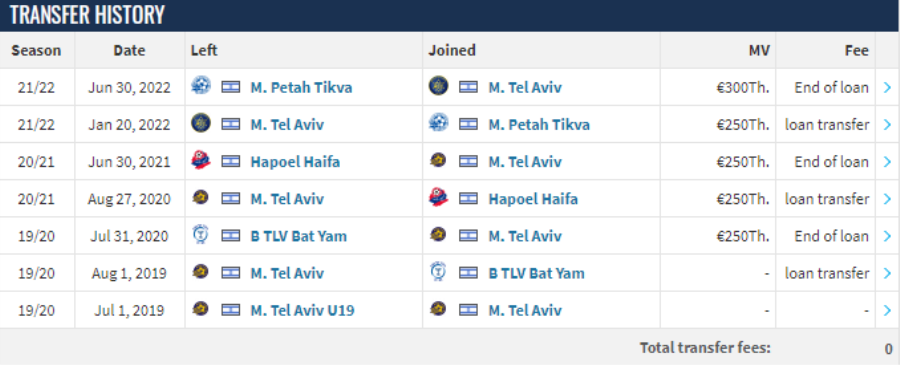Screen dimensions: 900x365
Task: Expand transfer details arrow for Jan 20, 2022
Action: (887, 125)
